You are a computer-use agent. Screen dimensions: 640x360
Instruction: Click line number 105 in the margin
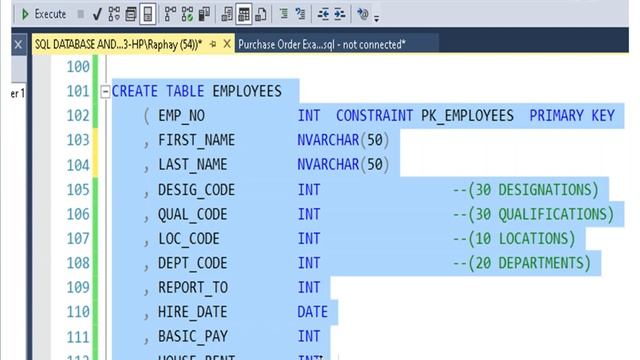(x=78, y=190)
